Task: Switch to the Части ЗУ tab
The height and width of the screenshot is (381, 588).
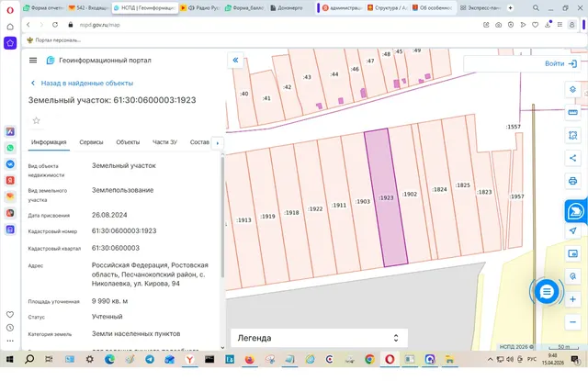Action: (164, 142)
